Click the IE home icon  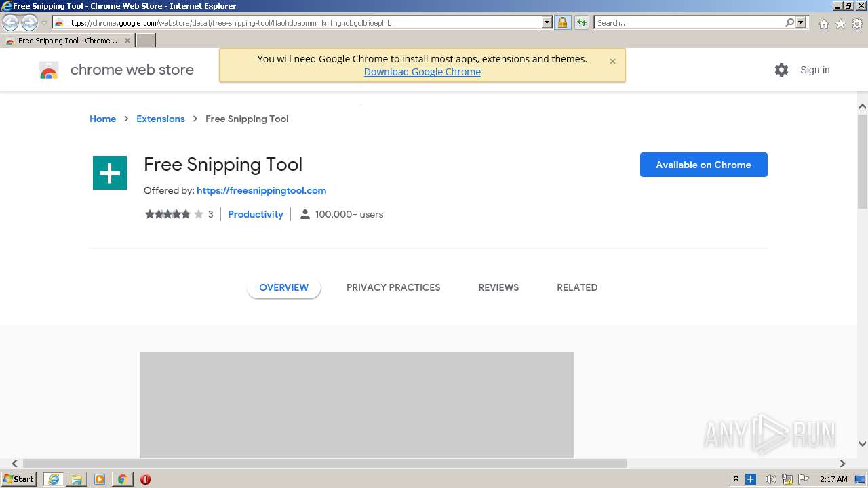click(823, 24)
